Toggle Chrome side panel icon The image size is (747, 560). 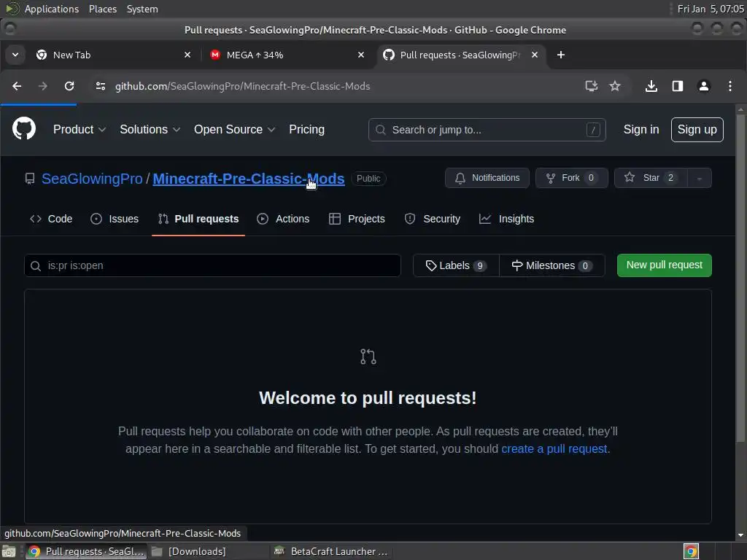coord(678,86)
